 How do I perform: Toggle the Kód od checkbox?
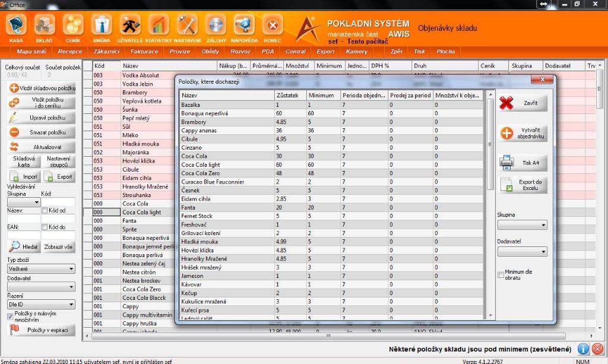point(44,210)
